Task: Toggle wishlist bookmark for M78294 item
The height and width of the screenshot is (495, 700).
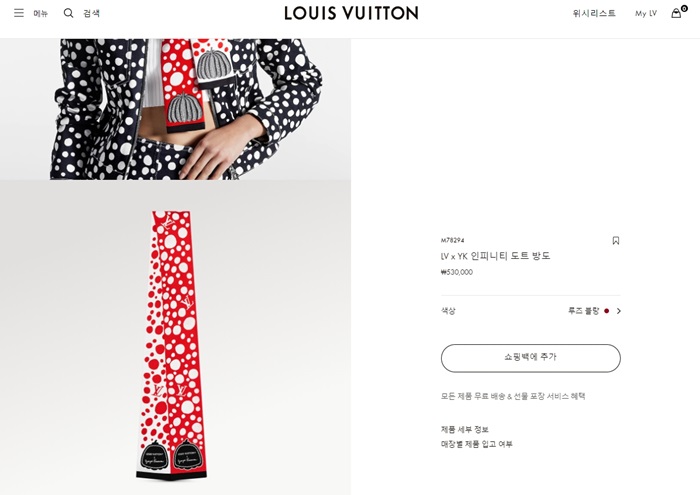Action: pos(616,241)
